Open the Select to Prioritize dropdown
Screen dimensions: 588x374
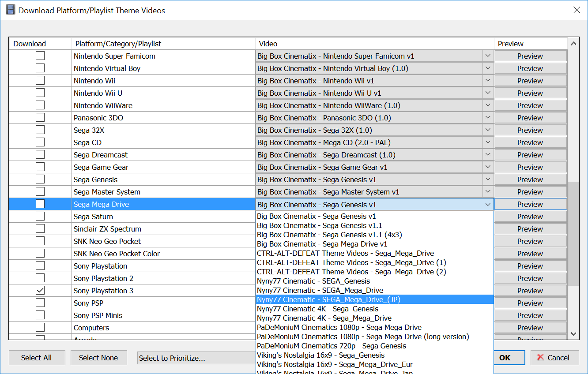(196, 358)
